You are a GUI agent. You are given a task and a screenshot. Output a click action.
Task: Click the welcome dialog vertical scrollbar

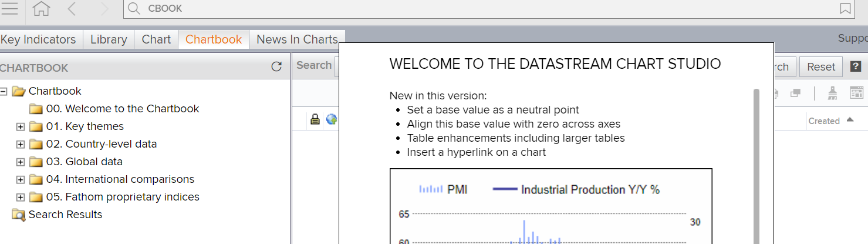[x=756, y=166]
